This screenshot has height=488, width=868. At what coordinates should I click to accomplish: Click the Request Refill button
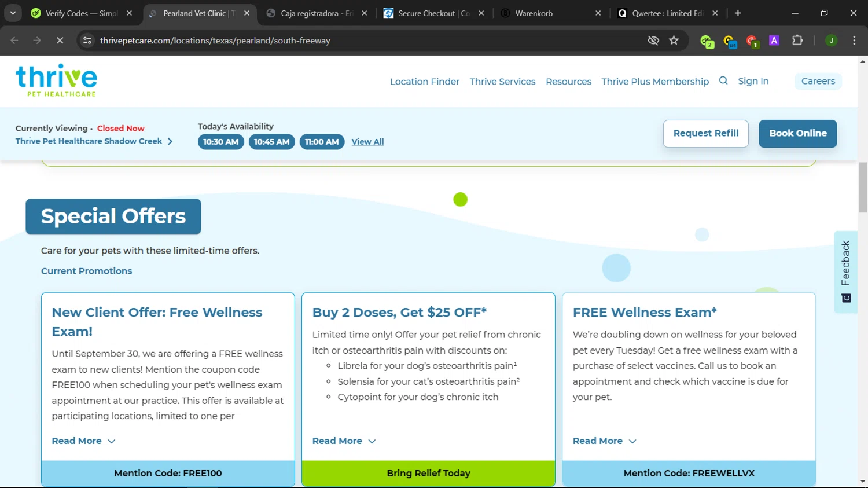point(705,133)
